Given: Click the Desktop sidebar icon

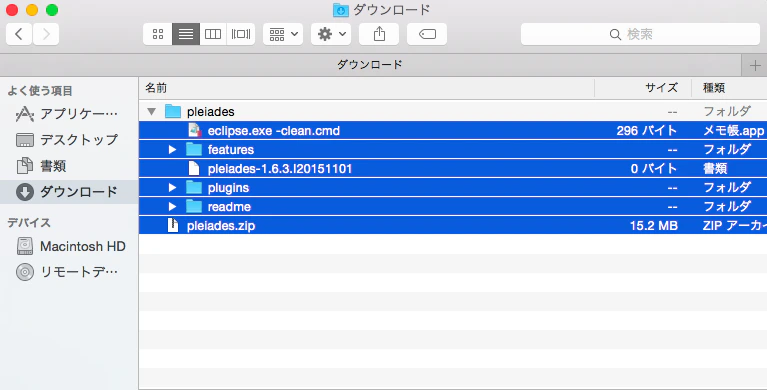Looking at the screenshot, I should (x=24, y=140).
